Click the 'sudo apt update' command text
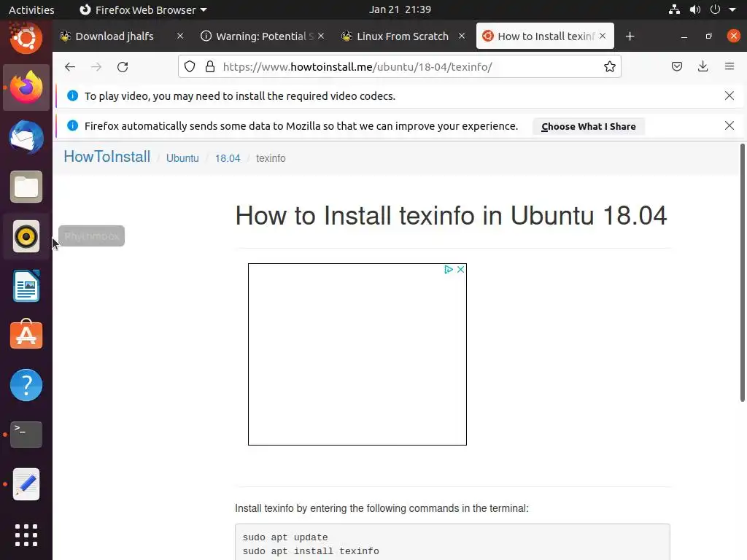Viewport: 747px width, 560px height. pyautogui.click(x=285, y=537)
